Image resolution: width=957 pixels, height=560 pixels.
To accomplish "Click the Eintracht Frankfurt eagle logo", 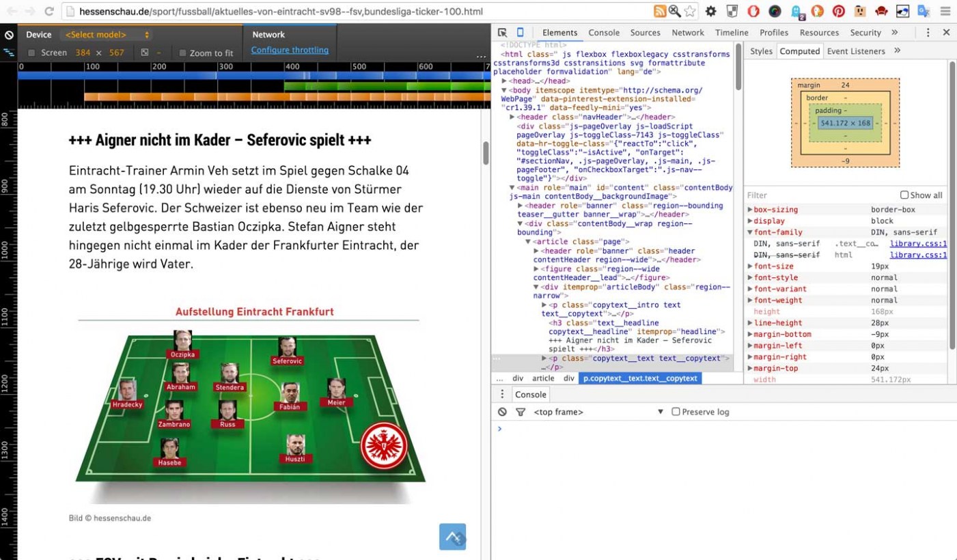I will pyautogui.click(x=384, y=446).
